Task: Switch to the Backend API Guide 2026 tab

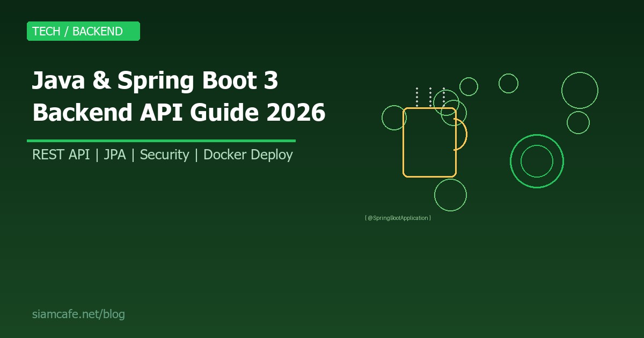Action: coord(179,113)
